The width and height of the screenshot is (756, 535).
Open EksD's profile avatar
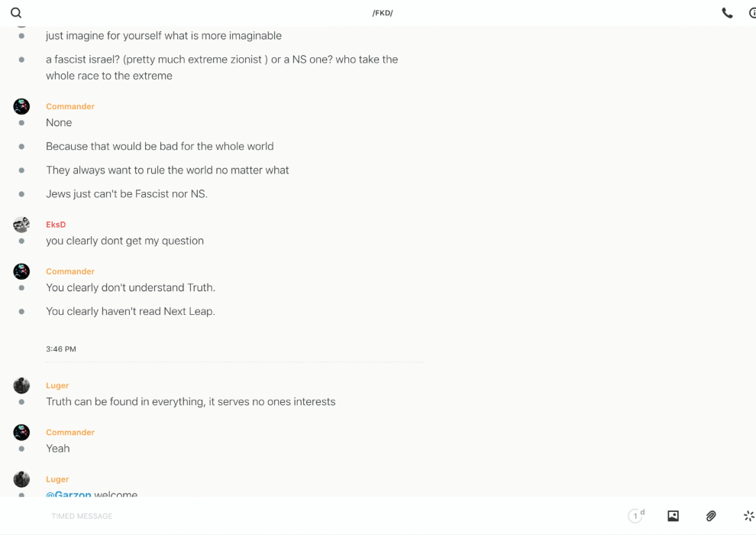(21, 225)
